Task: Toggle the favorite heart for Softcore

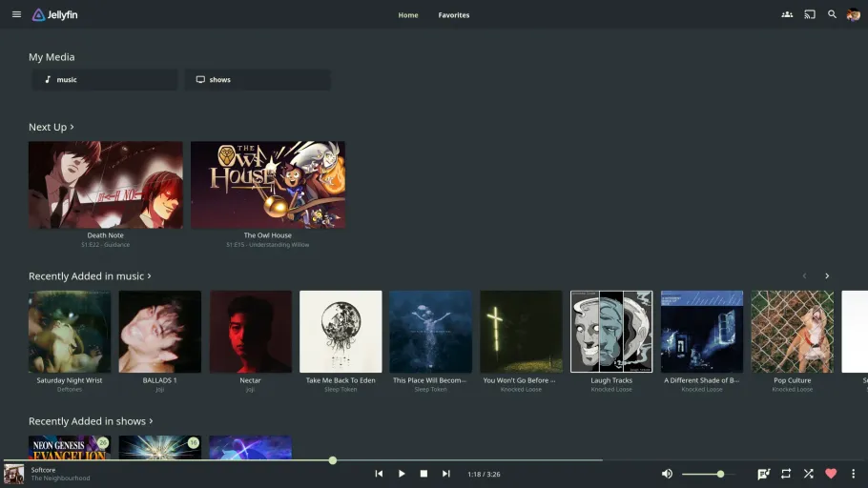Action: pos(831,474)
